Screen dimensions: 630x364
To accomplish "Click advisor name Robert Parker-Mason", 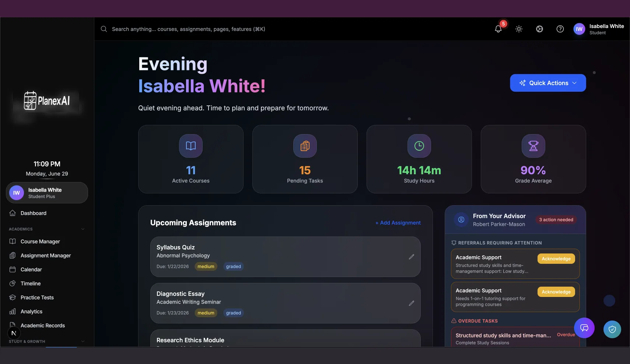I will [499, 224].
